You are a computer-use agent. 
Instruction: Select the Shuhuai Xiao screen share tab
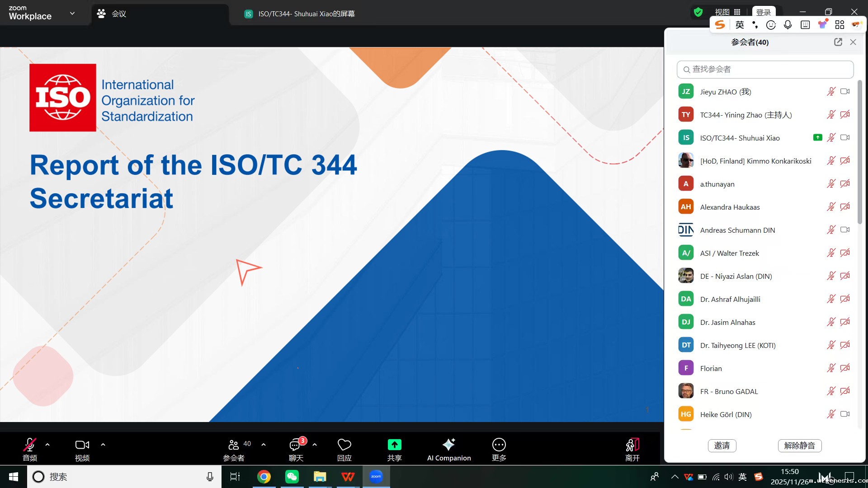(306, 14)
